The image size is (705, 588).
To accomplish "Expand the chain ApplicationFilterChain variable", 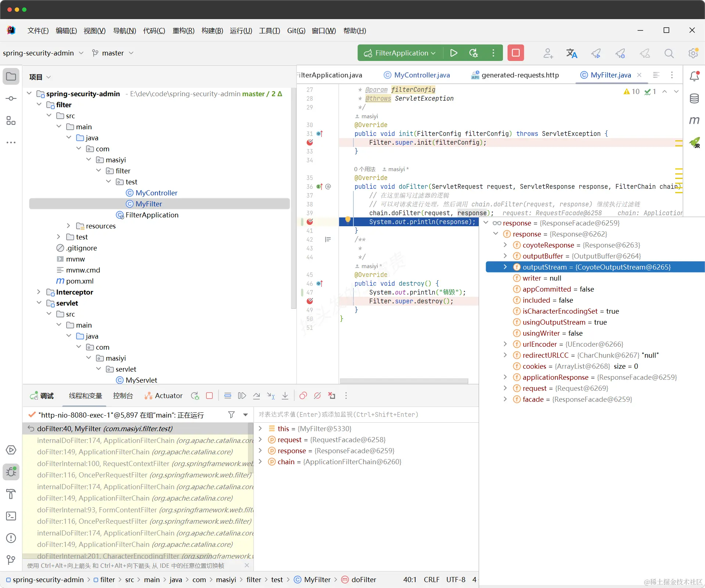I will (260, 462).
